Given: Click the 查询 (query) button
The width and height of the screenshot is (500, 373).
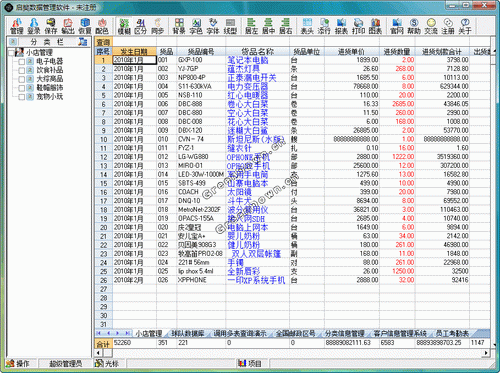Looking at the screenshot, I should click(x=103, y=42).
